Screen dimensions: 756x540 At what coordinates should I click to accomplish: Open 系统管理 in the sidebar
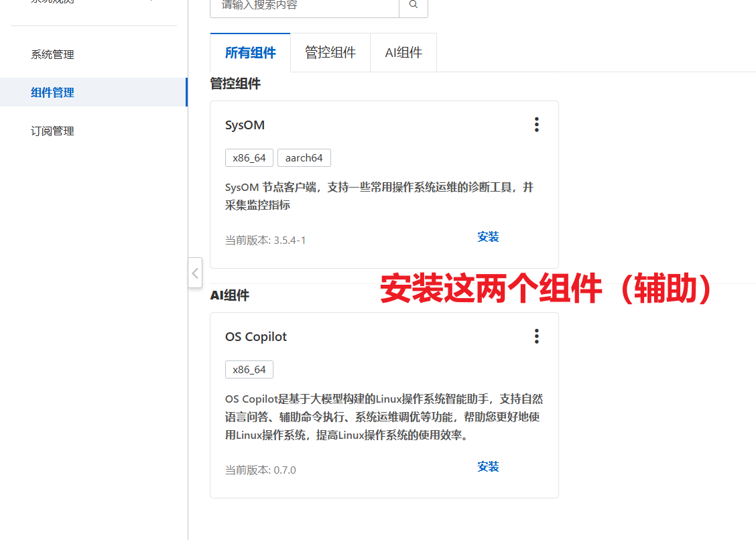pyautogui.click(x=52, y=54)
